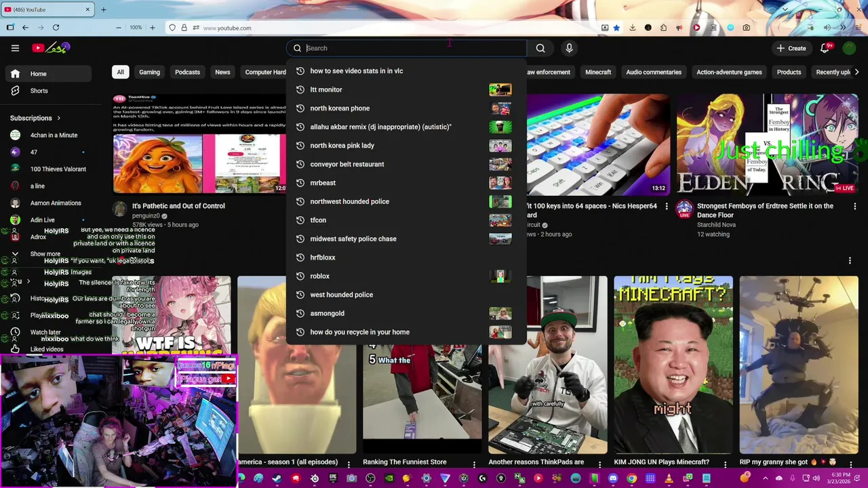This screenshot has width=868, height=488.
Task: Open Google Chrome from the taskbar
Action: (631, 479)
